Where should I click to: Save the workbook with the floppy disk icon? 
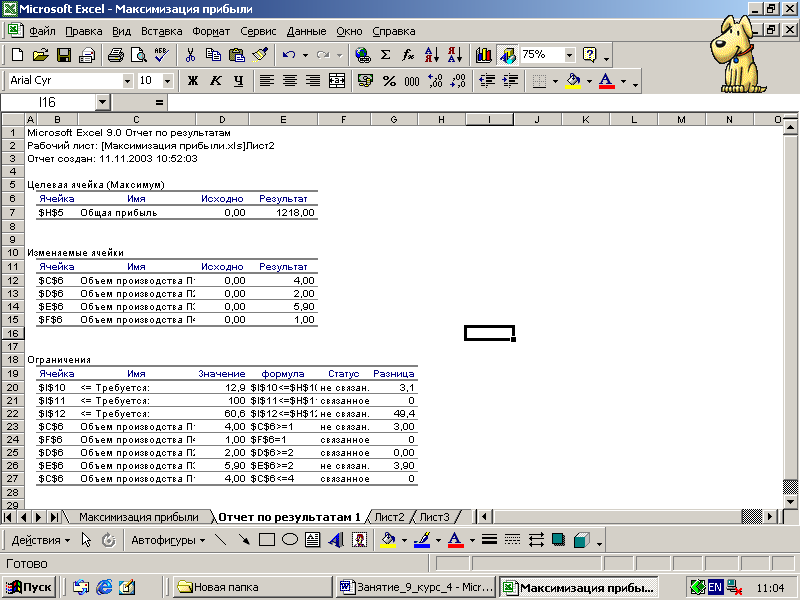pyautogui.click(x=64, y=55)
